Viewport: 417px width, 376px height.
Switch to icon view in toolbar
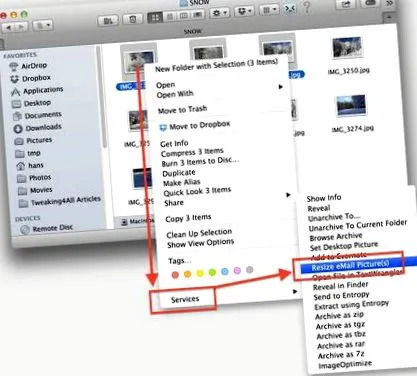click(155, 17)
